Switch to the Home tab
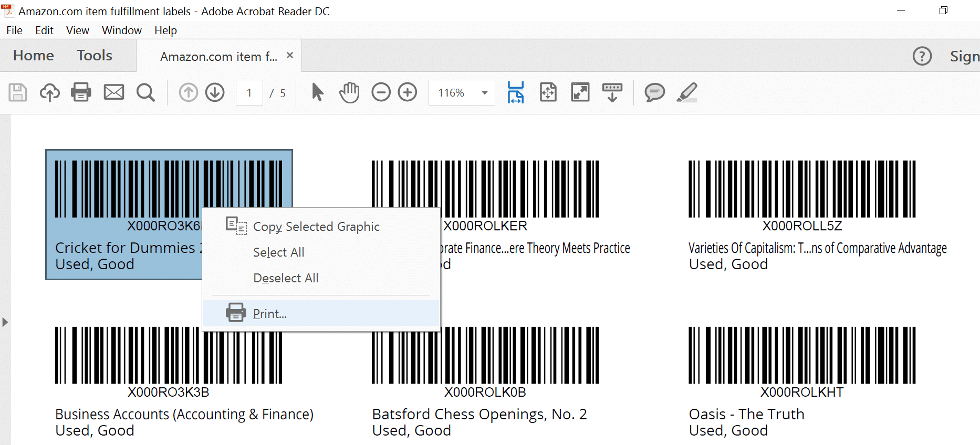Viewport: 980px width, 445px height. tap(34, 56)
